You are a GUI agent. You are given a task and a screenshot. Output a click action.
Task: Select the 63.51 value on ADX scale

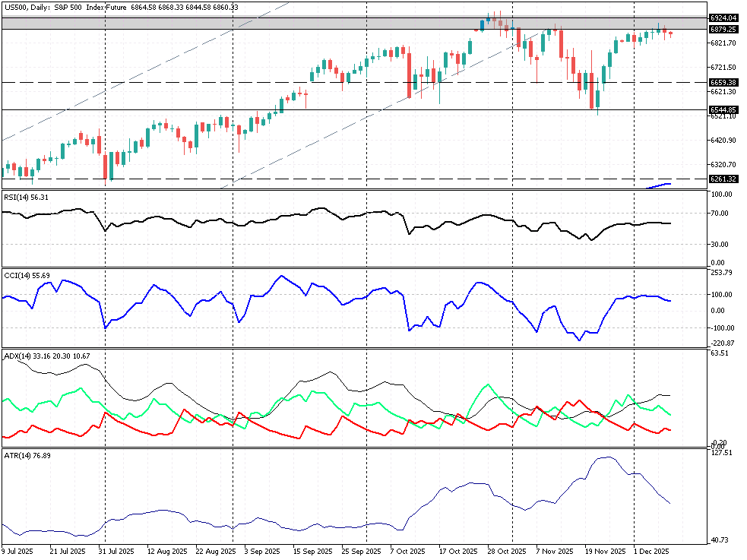point(720,353)
